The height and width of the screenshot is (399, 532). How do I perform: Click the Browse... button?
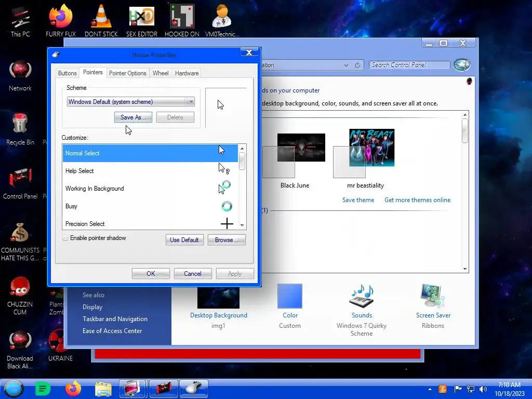coord(227,240)
